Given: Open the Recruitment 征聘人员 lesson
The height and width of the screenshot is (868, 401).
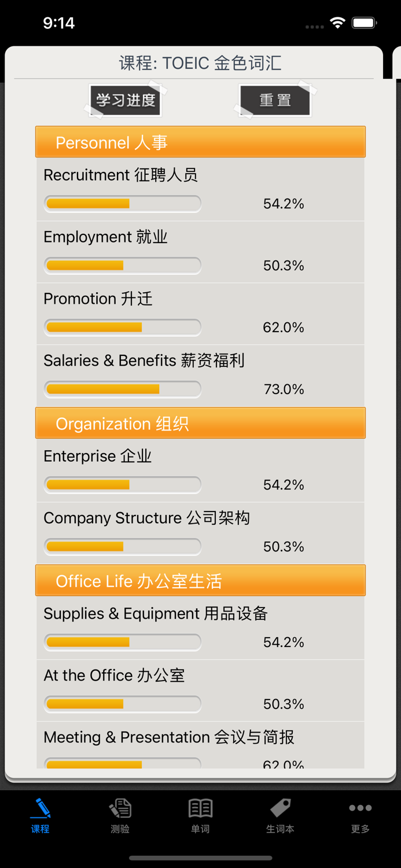Looking at the screenshot, I should (200, 188).
